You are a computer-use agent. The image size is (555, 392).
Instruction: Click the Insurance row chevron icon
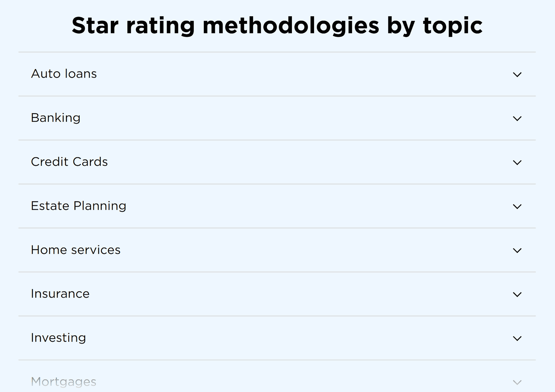517,294
